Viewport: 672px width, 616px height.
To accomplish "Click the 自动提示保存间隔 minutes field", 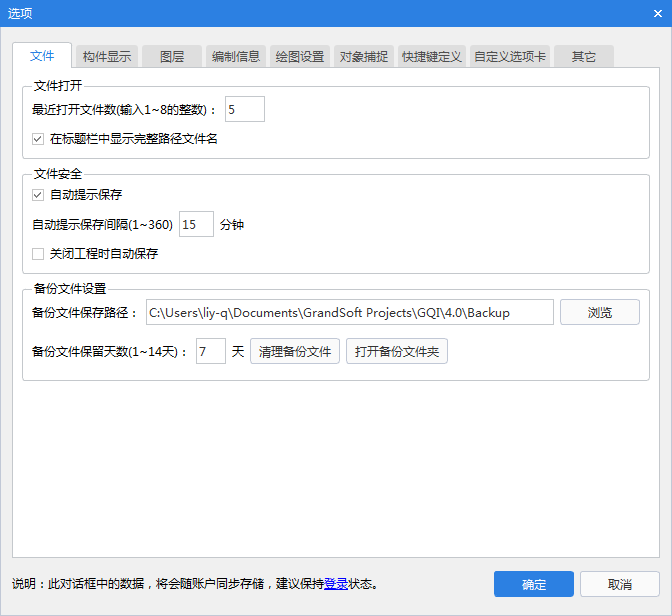I will click(x=196, y=225).
